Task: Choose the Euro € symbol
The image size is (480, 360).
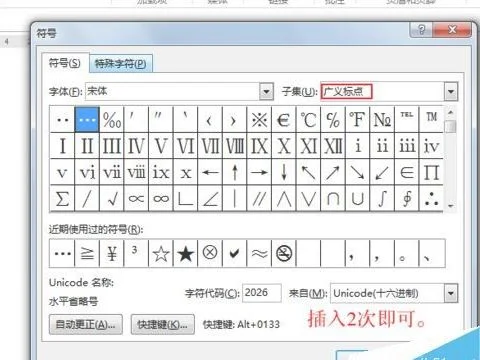Action: 284,119
